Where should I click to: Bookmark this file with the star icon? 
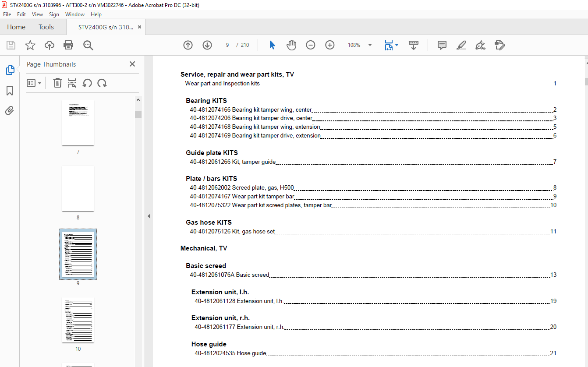click(x=30, y=45)
